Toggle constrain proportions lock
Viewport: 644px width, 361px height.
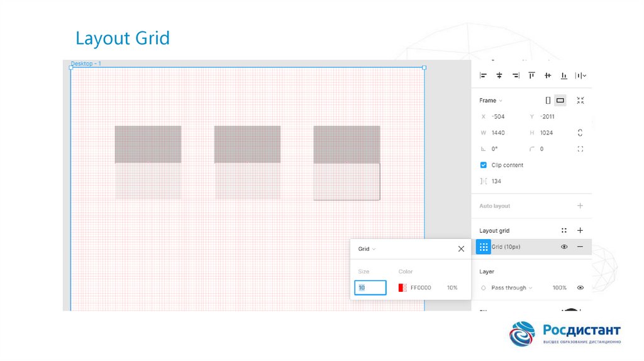coord(580,133)
